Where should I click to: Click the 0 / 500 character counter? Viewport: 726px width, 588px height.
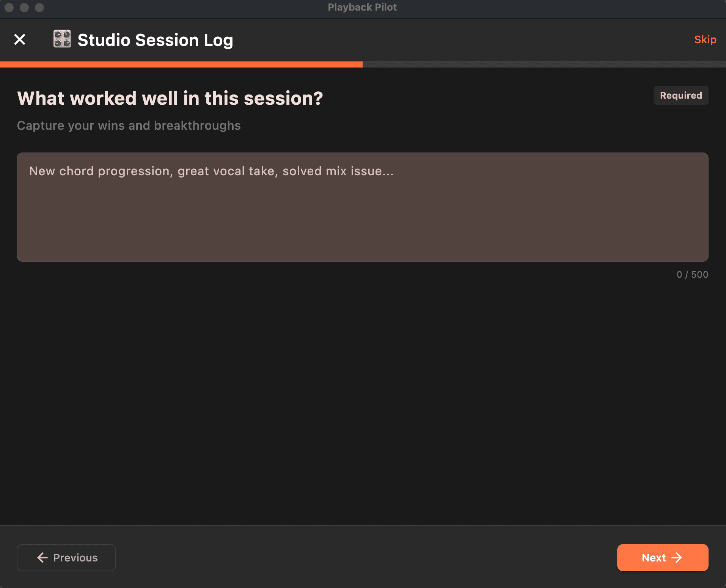coord(692,274)
